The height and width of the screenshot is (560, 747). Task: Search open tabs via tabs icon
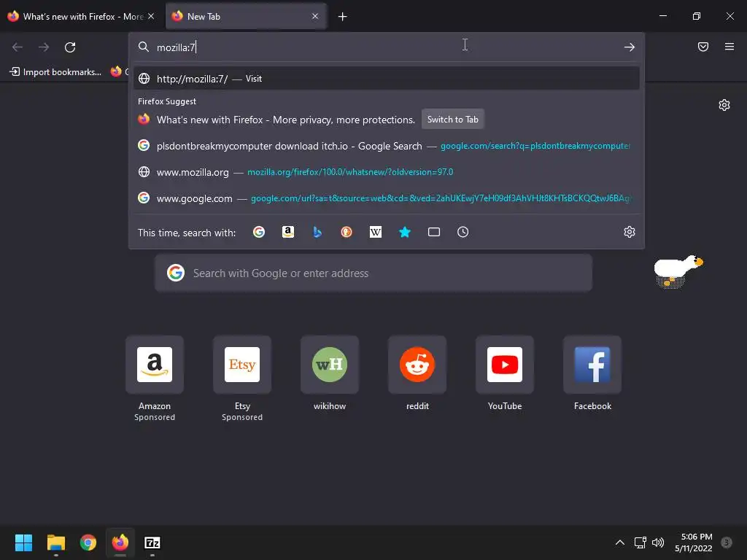434,232
